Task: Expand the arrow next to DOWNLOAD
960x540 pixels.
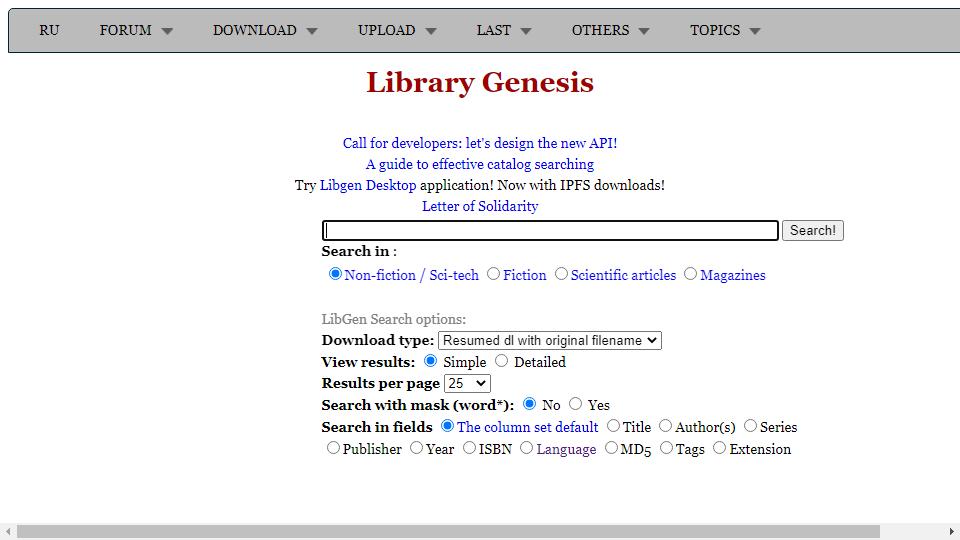Action: [312, 31]
